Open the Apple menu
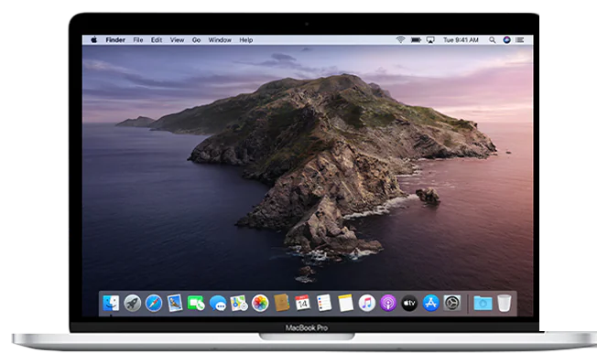The height and width of the screenshot is (364, 608). click(93, 40)
